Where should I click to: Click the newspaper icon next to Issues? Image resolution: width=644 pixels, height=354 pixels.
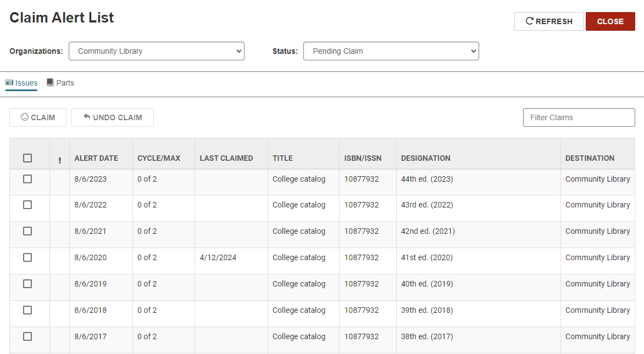[x=10, y=82]
